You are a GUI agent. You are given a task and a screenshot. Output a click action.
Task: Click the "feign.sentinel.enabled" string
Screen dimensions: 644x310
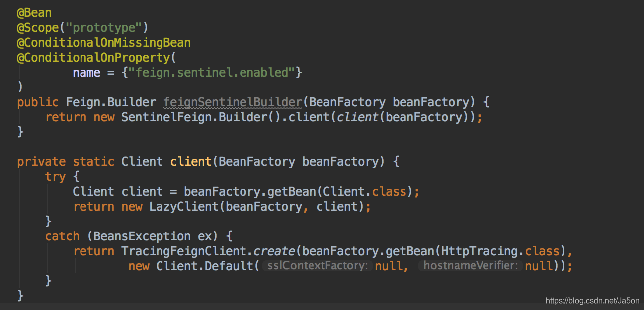point(212,73)
